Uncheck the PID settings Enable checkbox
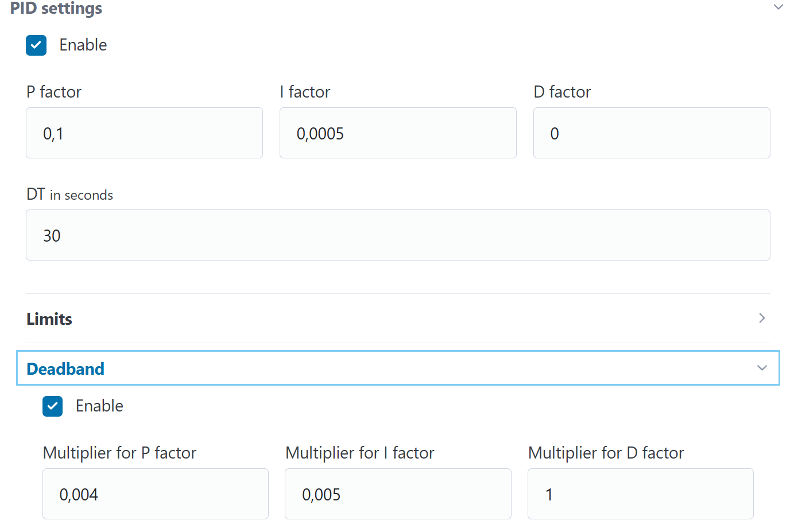 coord(36,45)
